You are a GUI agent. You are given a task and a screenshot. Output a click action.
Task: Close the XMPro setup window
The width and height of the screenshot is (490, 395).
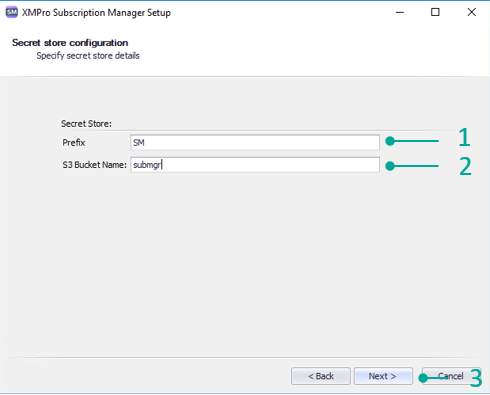[x=472, y=12]
